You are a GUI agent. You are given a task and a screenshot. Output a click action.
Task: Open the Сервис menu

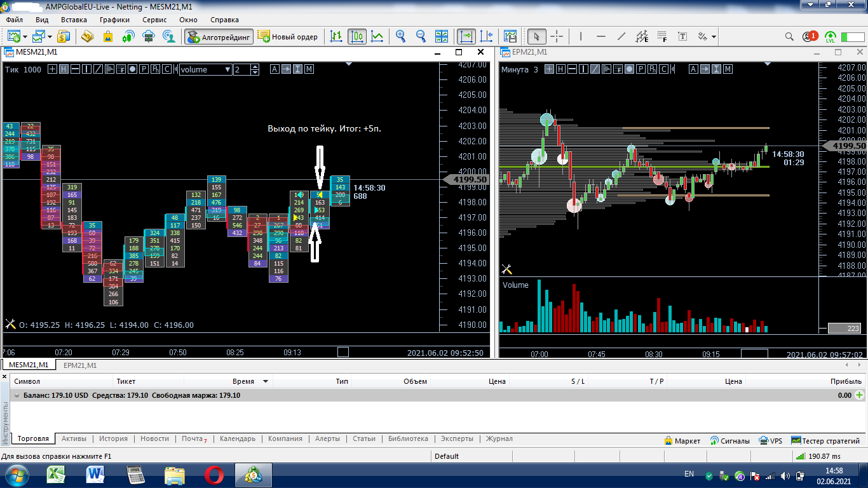coord(155,20)
